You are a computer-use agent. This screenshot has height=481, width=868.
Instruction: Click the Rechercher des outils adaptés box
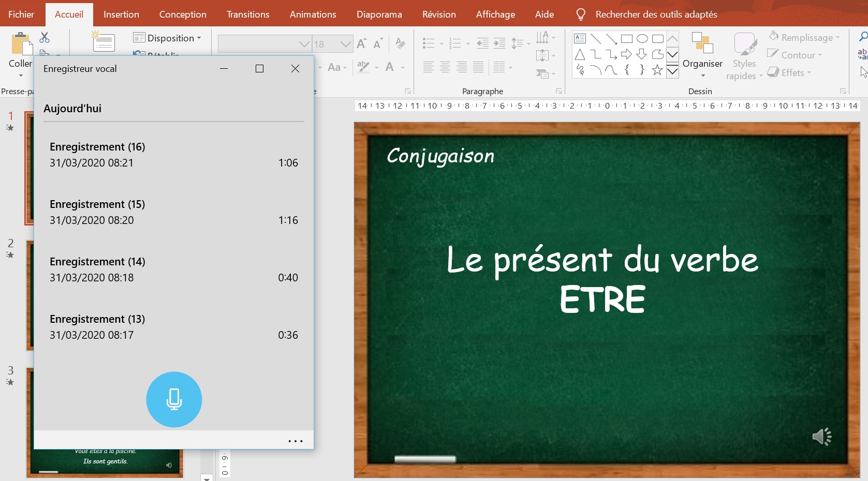click(656, 14)
